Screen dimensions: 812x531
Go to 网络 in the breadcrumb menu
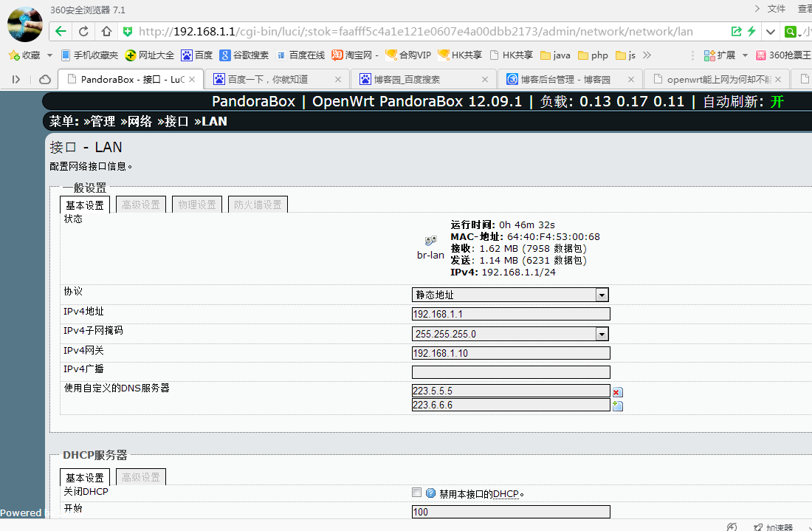[140, 121]
